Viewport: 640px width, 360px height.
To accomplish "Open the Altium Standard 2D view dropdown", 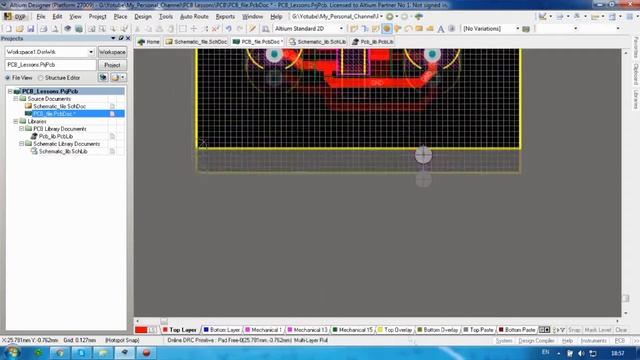I will point(341,29).
